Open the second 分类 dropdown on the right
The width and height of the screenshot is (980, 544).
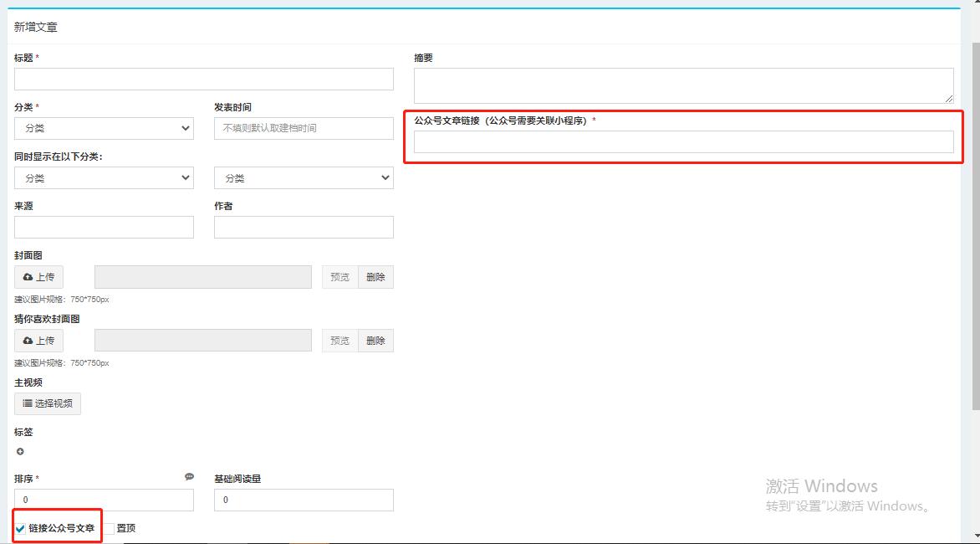pyautogui.click(x=304, y=177)
